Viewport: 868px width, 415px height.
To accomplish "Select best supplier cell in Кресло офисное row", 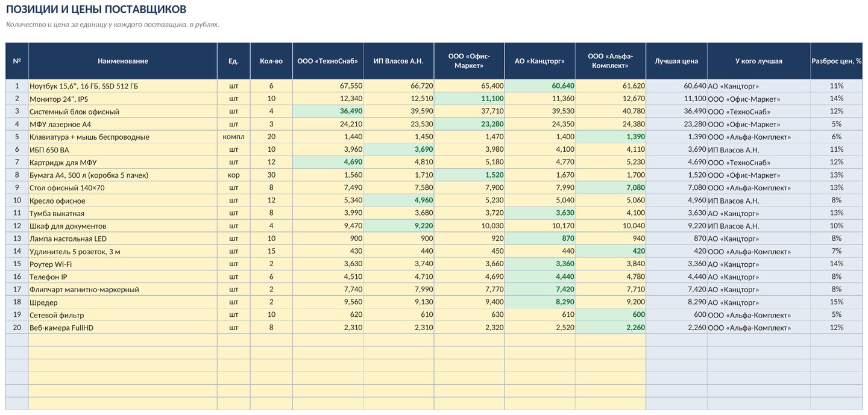I will point(758,201).
